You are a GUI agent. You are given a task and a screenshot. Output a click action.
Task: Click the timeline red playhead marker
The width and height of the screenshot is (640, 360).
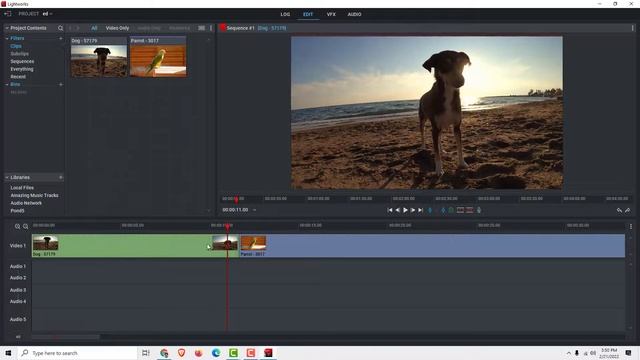point(228,226)
